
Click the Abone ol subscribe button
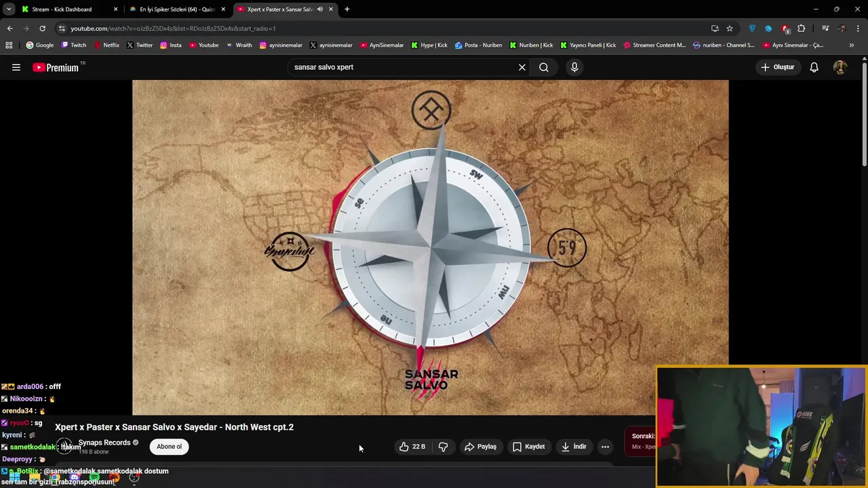[169, 447]
